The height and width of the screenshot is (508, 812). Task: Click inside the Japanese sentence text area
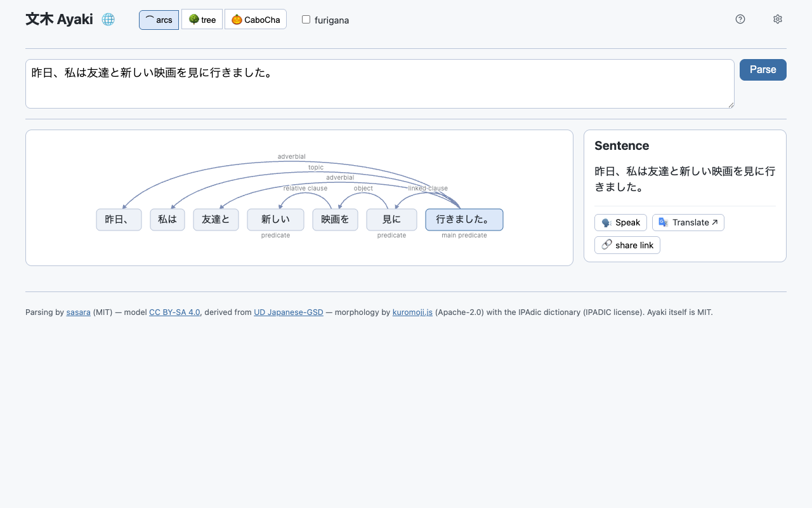380,84
